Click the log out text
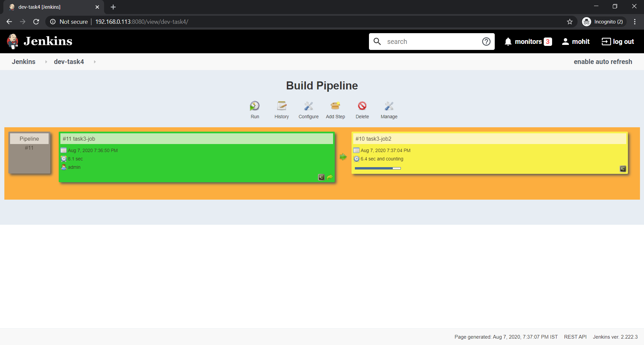The width and height of the screenshot is (644, 345). 623,42
